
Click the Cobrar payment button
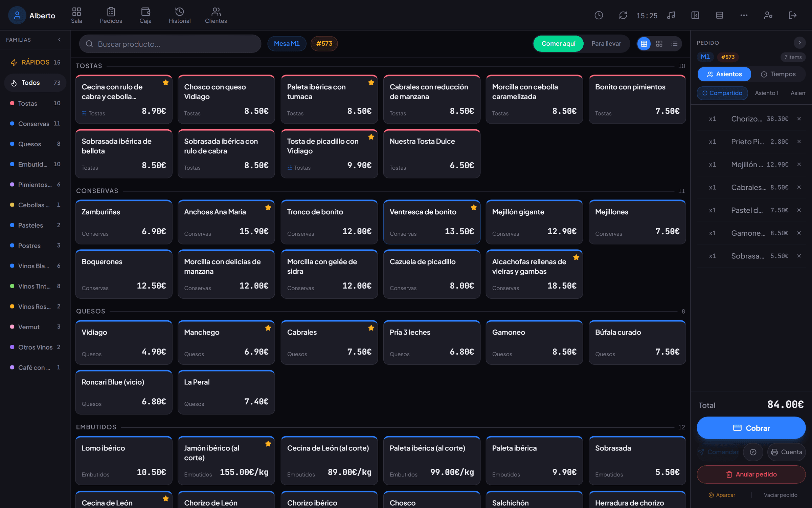[751, 428]
